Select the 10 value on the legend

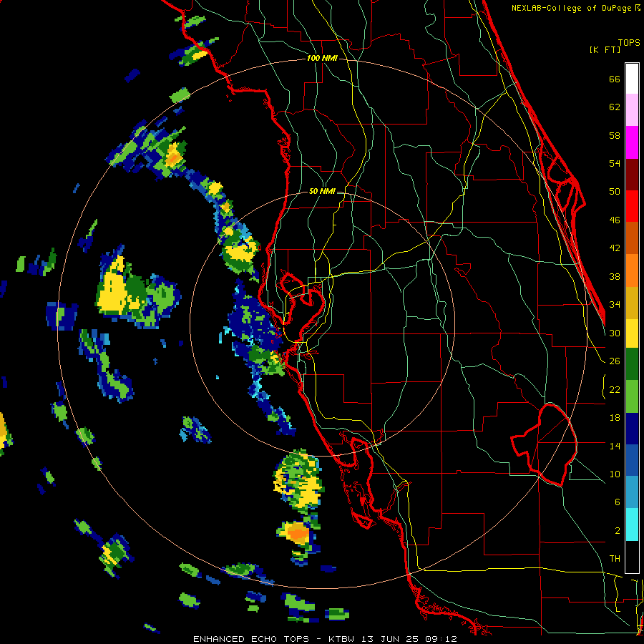tap(615, 474)
